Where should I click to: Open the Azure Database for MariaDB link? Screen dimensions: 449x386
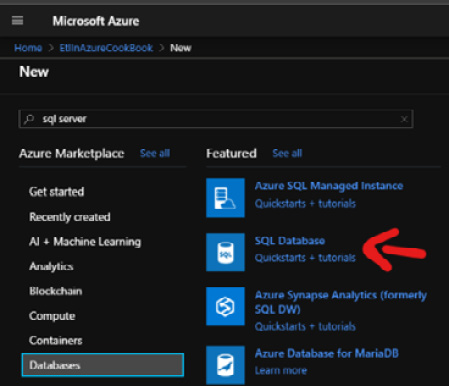coord(327,353)
